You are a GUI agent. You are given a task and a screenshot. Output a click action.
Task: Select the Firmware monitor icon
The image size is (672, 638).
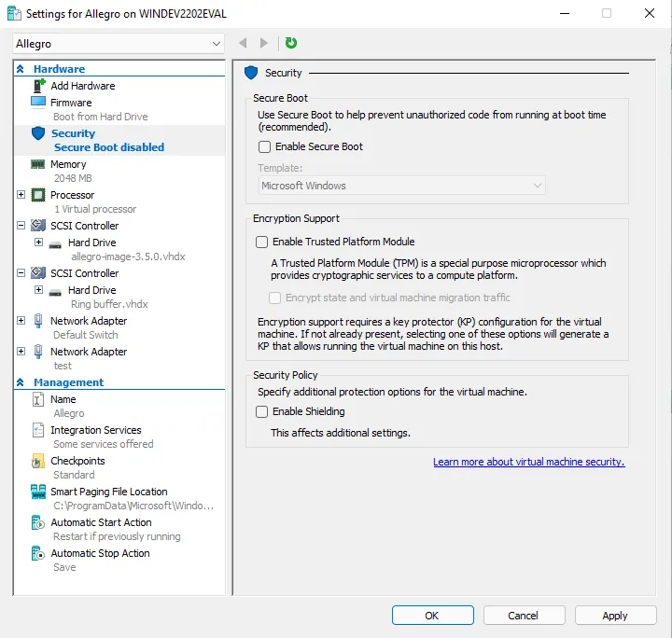click(38, 103)
